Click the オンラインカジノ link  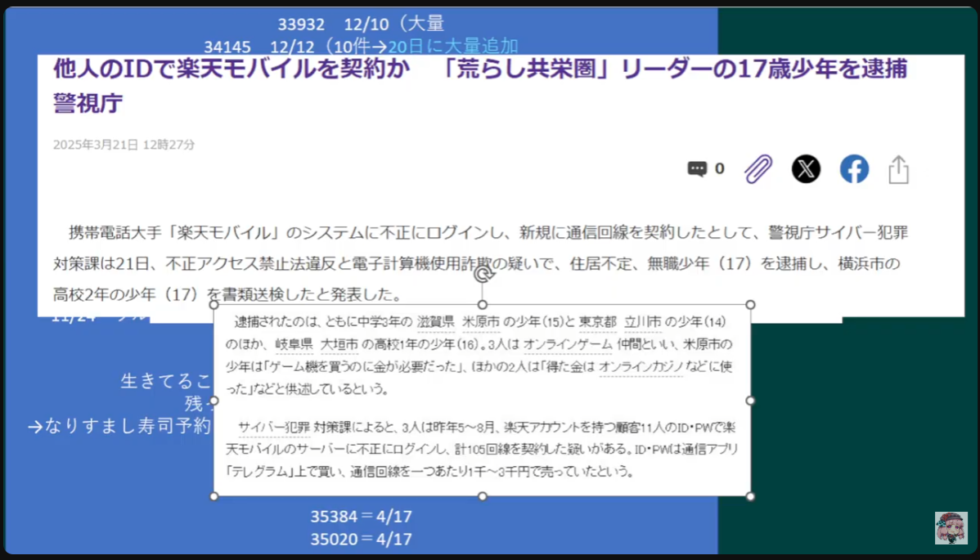641,367
